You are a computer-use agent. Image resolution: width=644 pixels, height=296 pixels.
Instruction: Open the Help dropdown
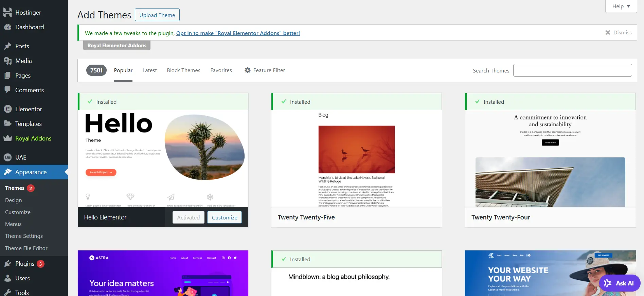pyautogui.click(x=621, y=6)
